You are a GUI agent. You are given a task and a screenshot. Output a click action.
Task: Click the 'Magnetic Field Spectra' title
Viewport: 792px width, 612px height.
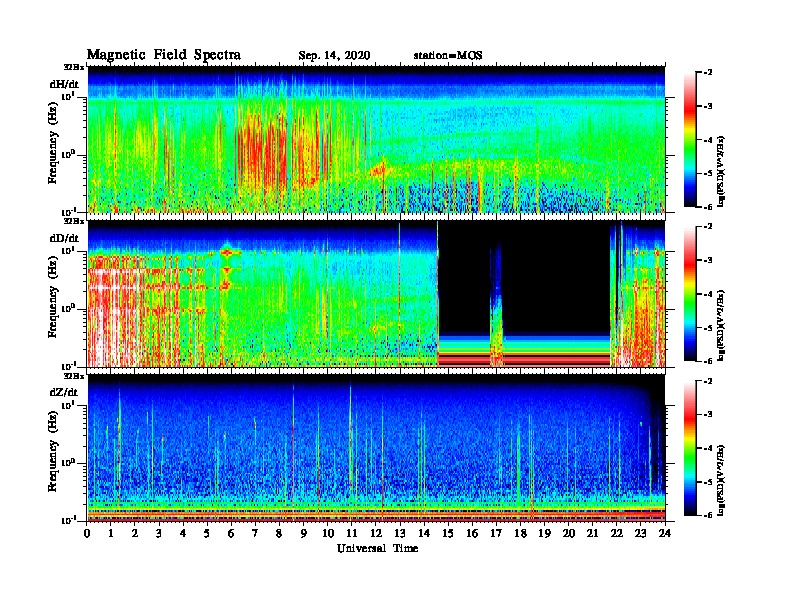click(x=164, y=55)
